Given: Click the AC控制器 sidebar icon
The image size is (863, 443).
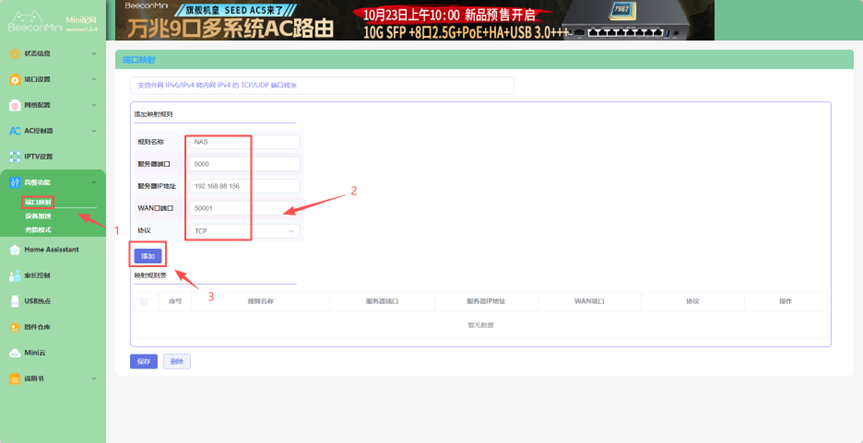Looking at the screenshot, I should (x=14, y=131).
